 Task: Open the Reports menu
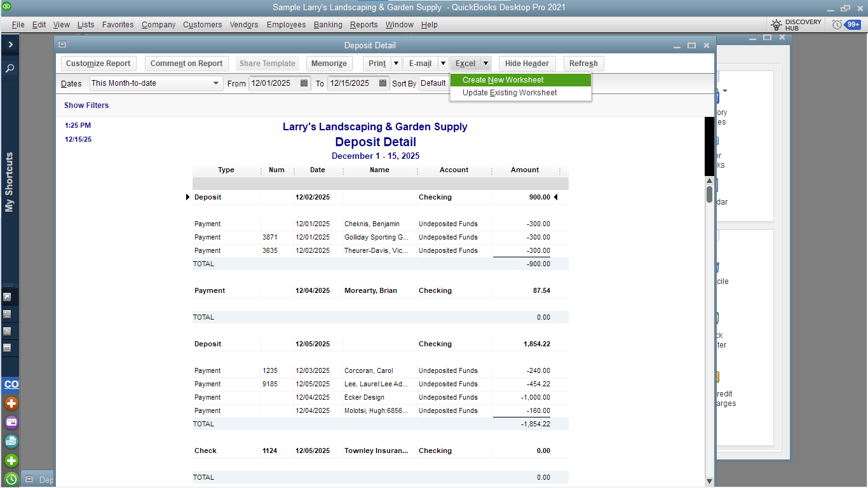(x=363, y=25)
